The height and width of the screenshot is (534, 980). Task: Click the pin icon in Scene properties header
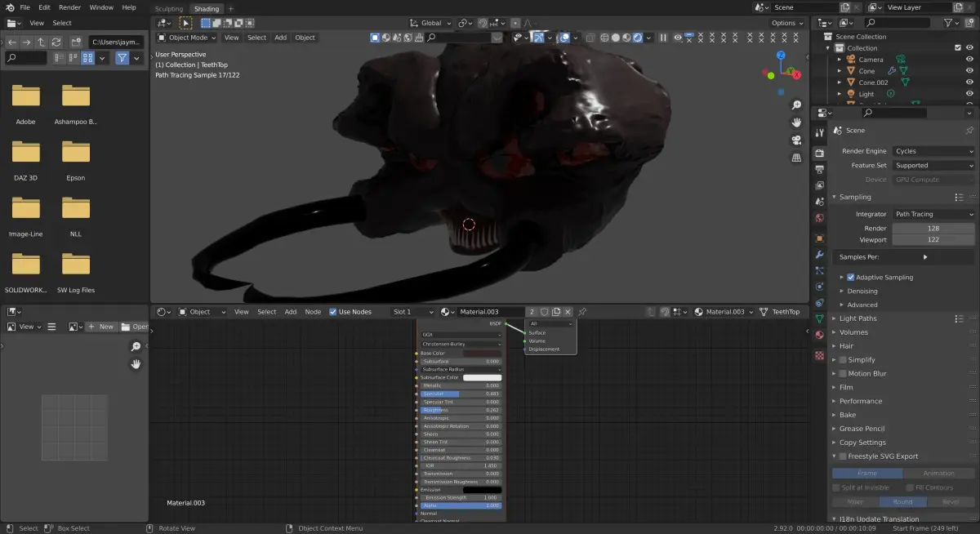click(969, 131)
